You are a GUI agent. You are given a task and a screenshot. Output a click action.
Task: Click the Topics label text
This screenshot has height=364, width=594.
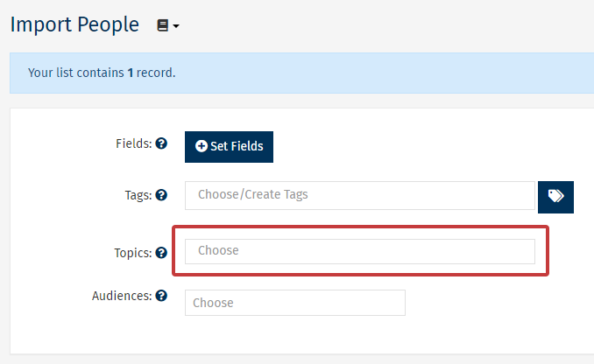133,253
